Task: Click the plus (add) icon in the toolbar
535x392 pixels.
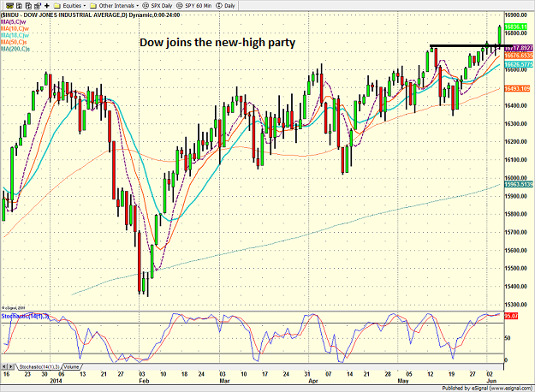Action: coord(47,6)
